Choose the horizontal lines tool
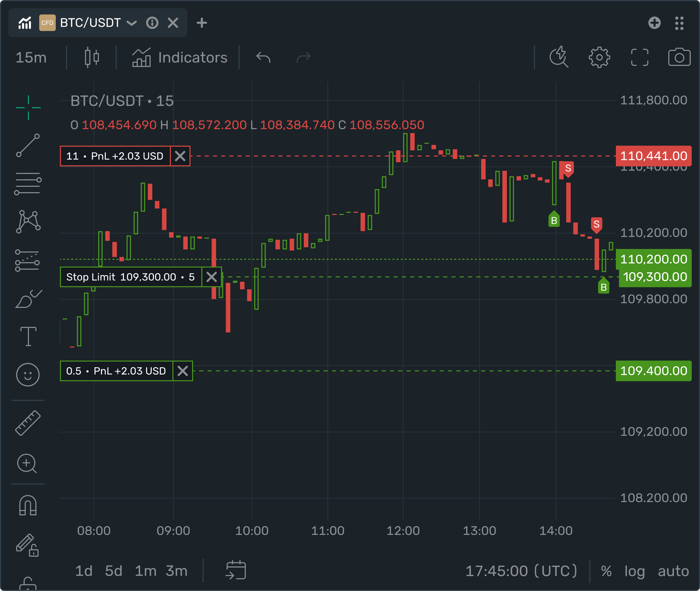 click(28, 184)
